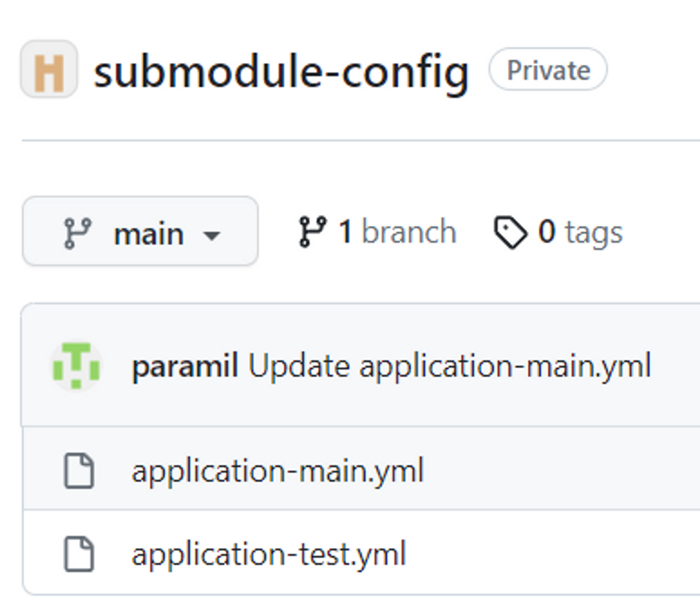Click paramil's commit author avatar
Viewport: 700px width, 608px height.
[x=77, y=367]
